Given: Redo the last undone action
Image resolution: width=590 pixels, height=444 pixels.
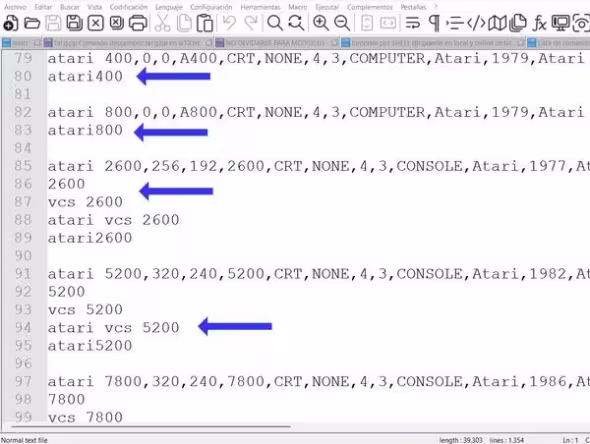Looking at the screenshot, I should (x=250, y=23).
